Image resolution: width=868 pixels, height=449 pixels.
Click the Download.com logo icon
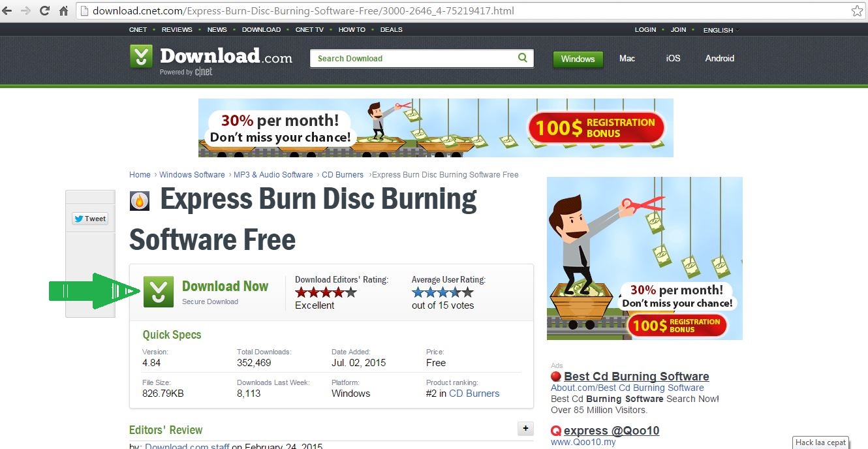point(141,57)
